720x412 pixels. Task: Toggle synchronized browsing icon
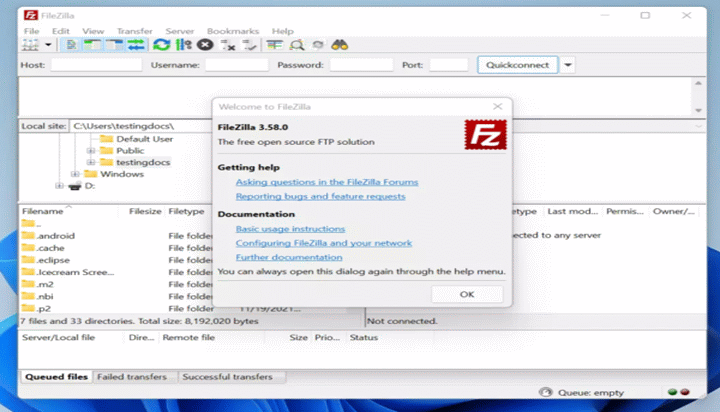pos(318,45)
